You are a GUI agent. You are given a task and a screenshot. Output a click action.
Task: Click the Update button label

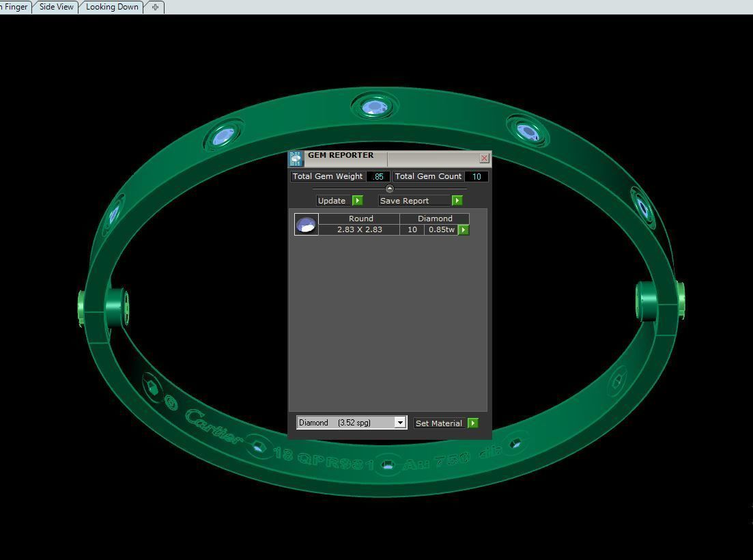[332, 201]
